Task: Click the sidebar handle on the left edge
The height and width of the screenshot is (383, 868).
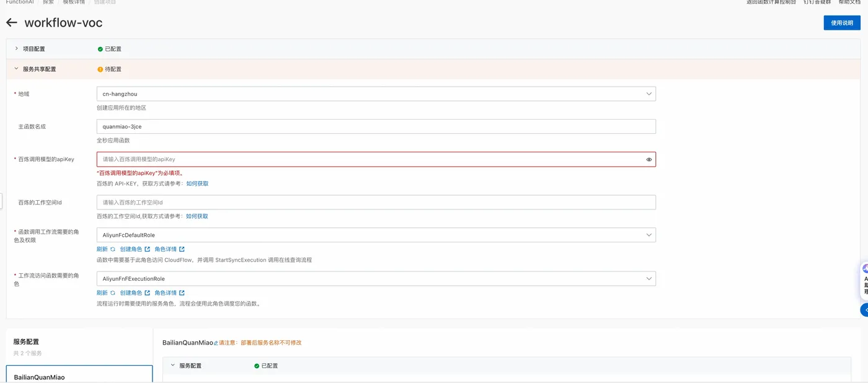Action: coord(1,201)
